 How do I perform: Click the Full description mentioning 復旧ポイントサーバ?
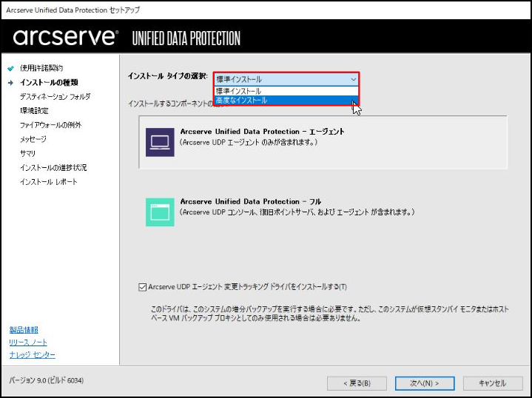click(297, 212)
